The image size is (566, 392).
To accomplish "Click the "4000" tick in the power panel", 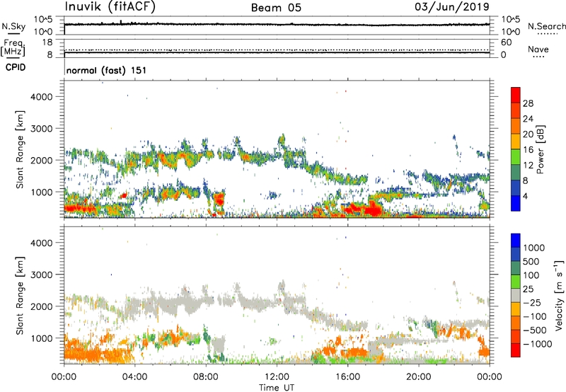I will coord(41,97).
